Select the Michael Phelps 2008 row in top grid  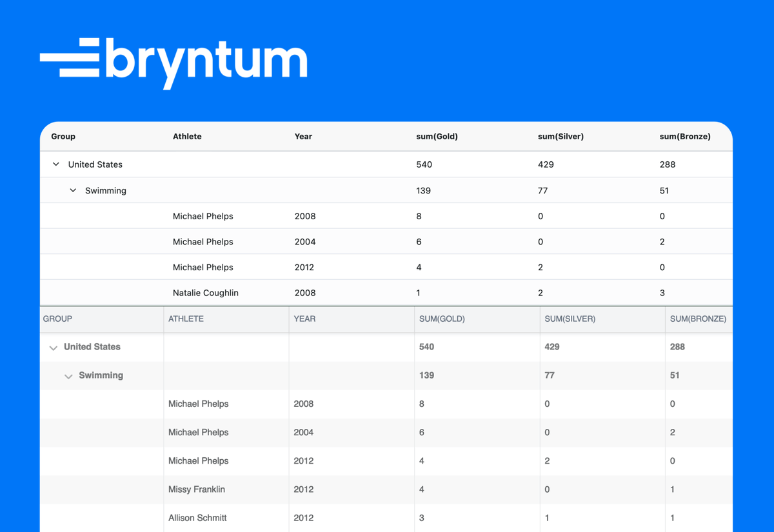pos(258,215)
